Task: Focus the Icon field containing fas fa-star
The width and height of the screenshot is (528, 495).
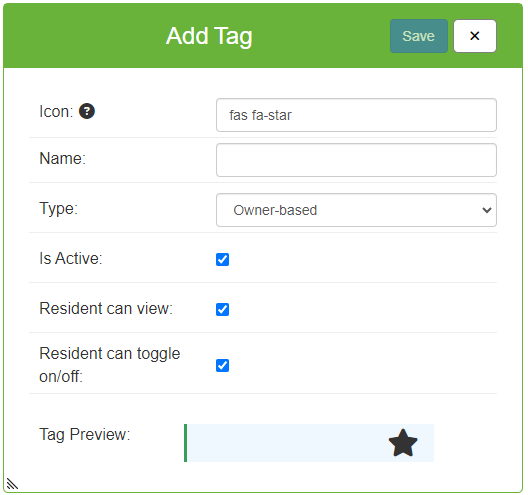Action: coord(356,115)
